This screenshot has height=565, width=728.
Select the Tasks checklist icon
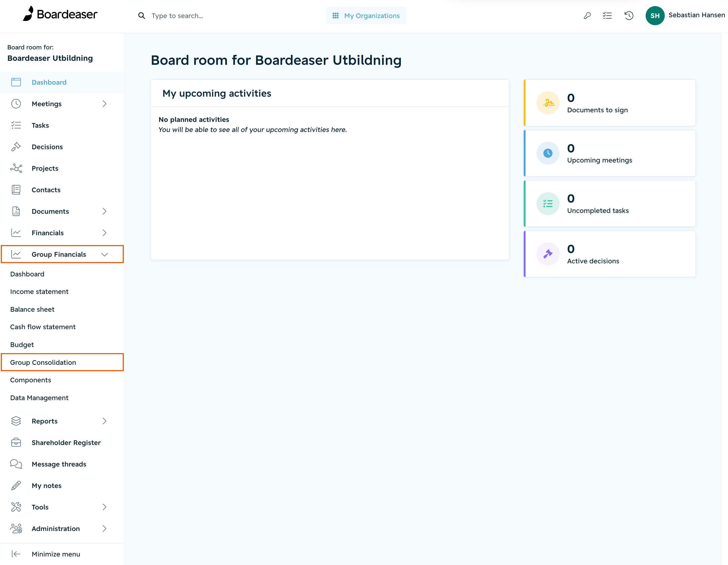[x=16, y=125]
